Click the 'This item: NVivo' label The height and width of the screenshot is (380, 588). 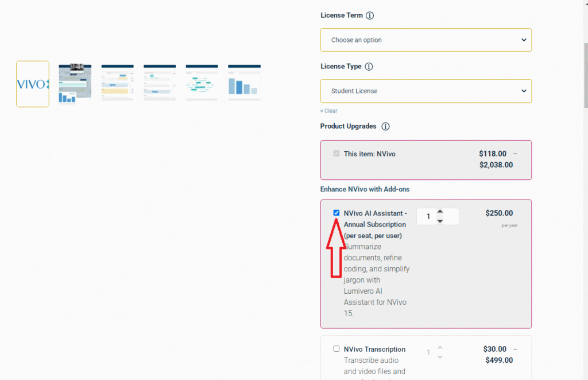(x=369, y=154)
